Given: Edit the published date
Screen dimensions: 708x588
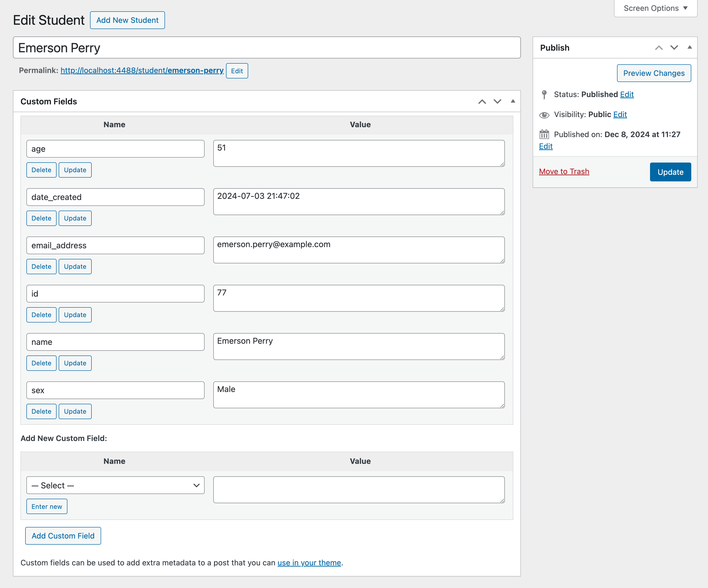Looking at the screenshot, I should click(546, 146).
